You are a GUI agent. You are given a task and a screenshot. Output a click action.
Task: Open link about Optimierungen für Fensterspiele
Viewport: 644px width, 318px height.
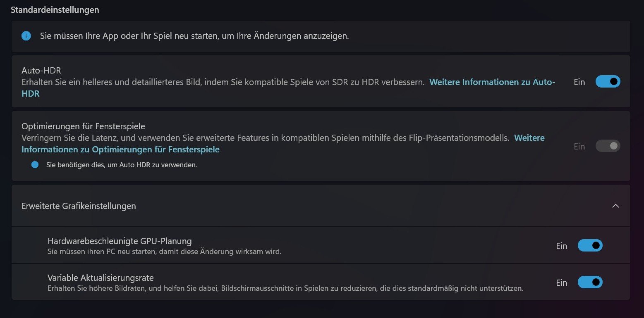[x=120, y=150]
